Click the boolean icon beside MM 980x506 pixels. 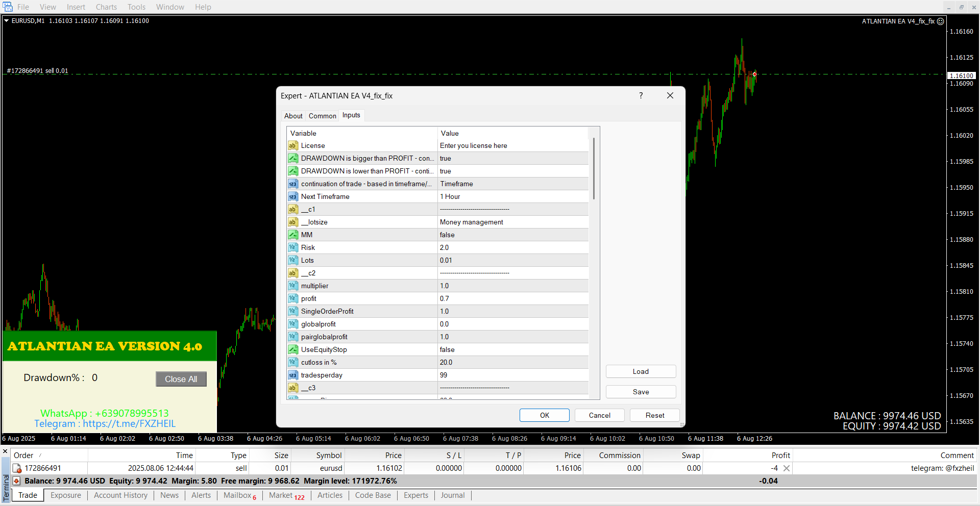[293, 235]
